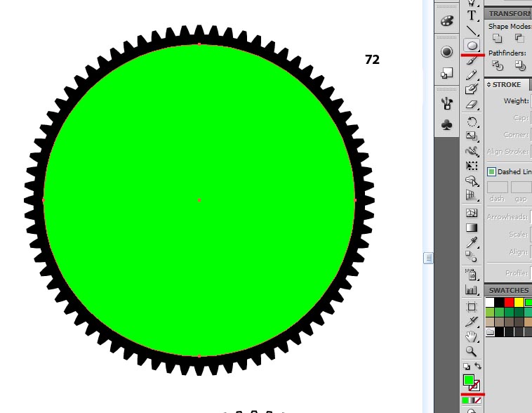Select the Blob Brush tool
The width and height of the screenshot is (532, 413).
coord(471,89)
